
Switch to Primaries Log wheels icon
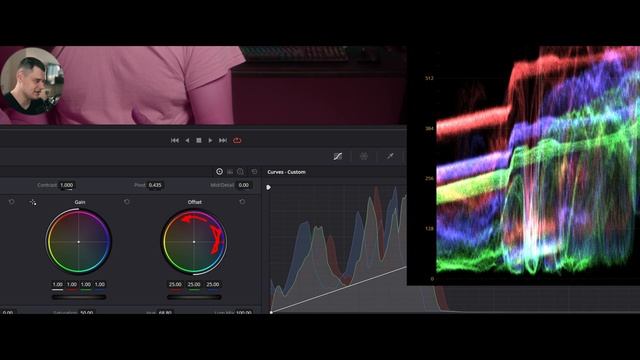(x=240, y=172)
